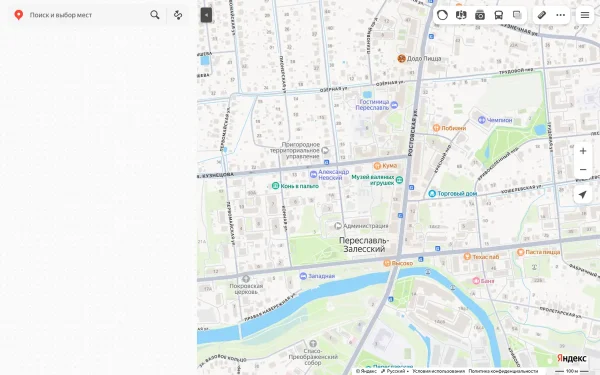This screenshot has width=600, height=375.
Task: Toggle the traffic layer button
Action: click(442, 15)
